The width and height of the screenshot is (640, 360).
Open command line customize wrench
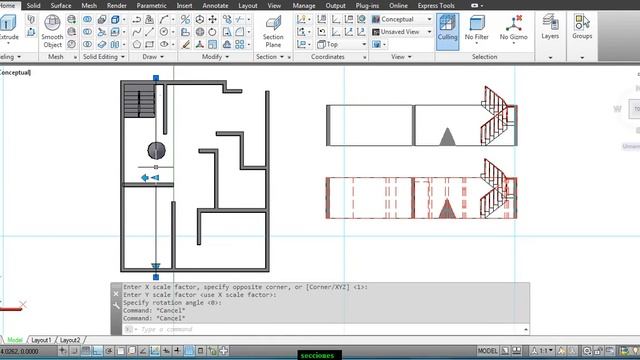click(x=116, y=306)
